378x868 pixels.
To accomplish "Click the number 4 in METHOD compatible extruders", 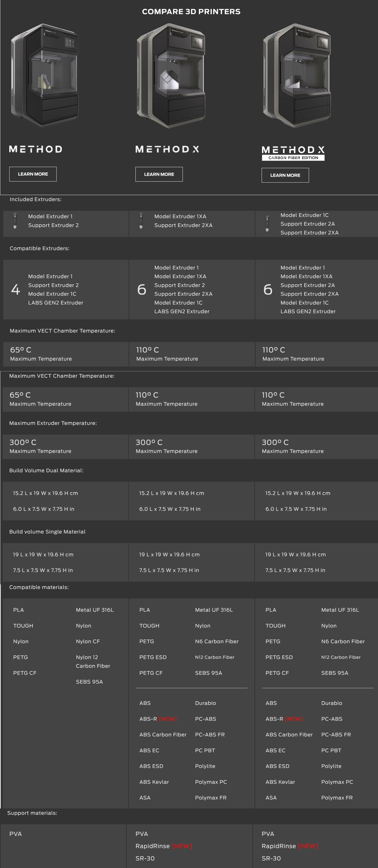I will 16,289.
